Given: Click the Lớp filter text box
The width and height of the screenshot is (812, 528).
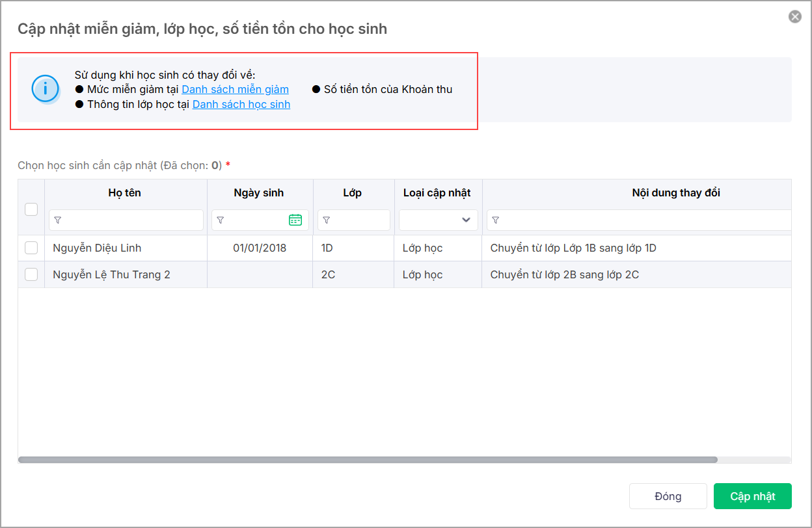Looking at the screenshot, I should [x=359, y=220].
